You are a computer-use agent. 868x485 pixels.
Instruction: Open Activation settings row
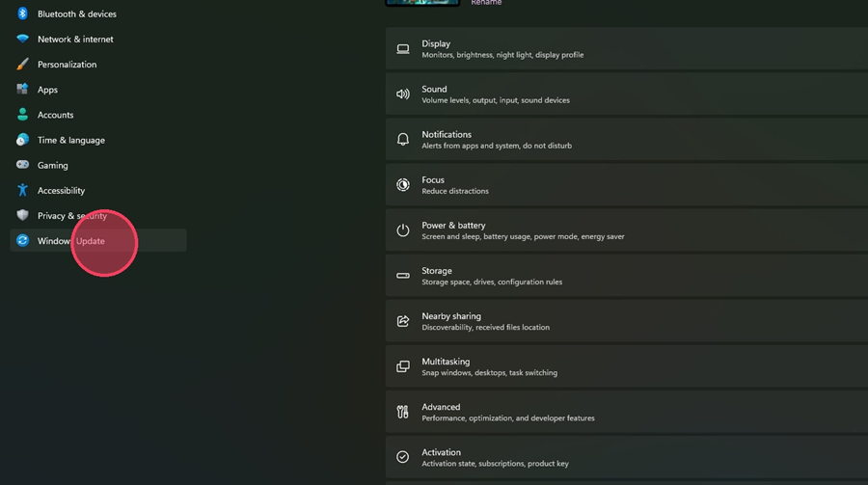pyautogui.click(x=627, y=457)
